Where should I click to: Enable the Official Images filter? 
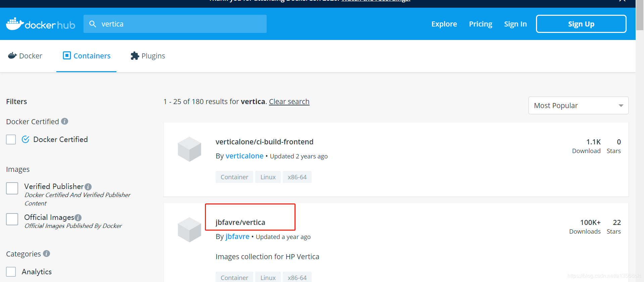(12, 219)
